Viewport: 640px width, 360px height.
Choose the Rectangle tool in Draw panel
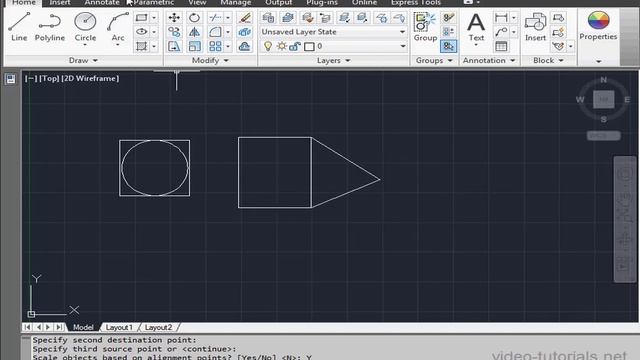[x=141, y=18]
